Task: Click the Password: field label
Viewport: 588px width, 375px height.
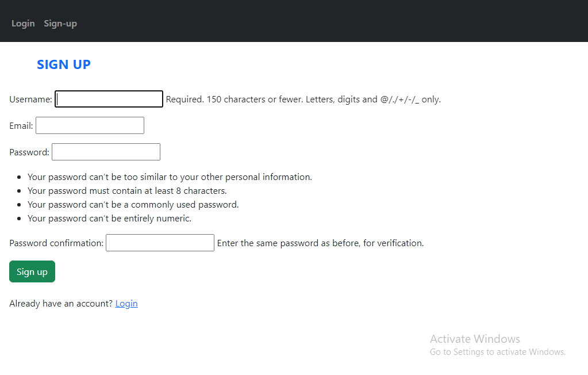Action: pos(29,152)
